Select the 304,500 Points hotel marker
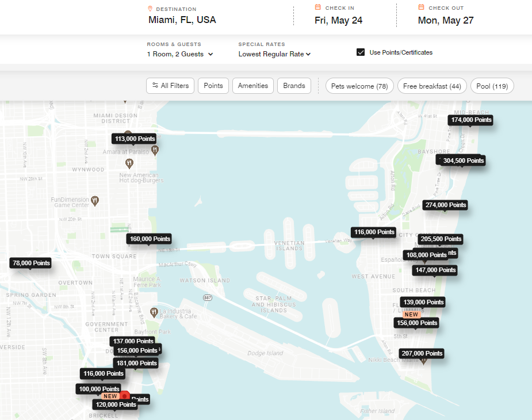532x420 pixels. 463,161
